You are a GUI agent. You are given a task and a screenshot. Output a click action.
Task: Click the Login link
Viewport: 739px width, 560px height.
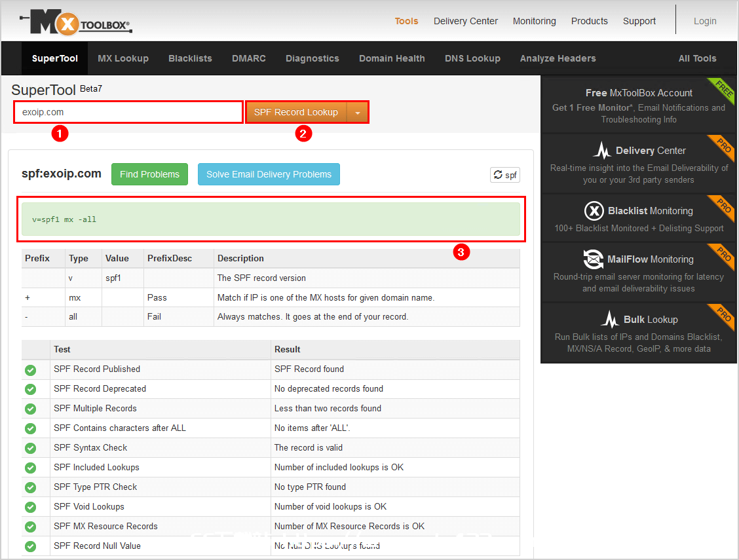[x=705, y=21]
